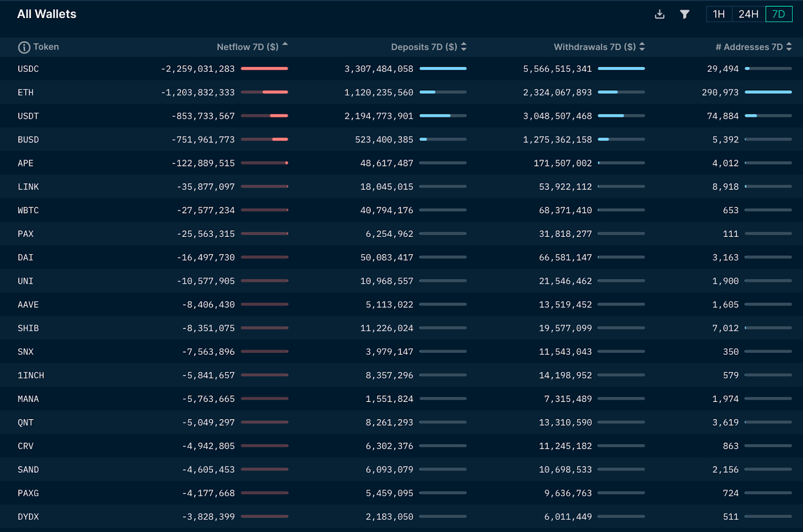Select the PAXG token

tap(28, 493)
